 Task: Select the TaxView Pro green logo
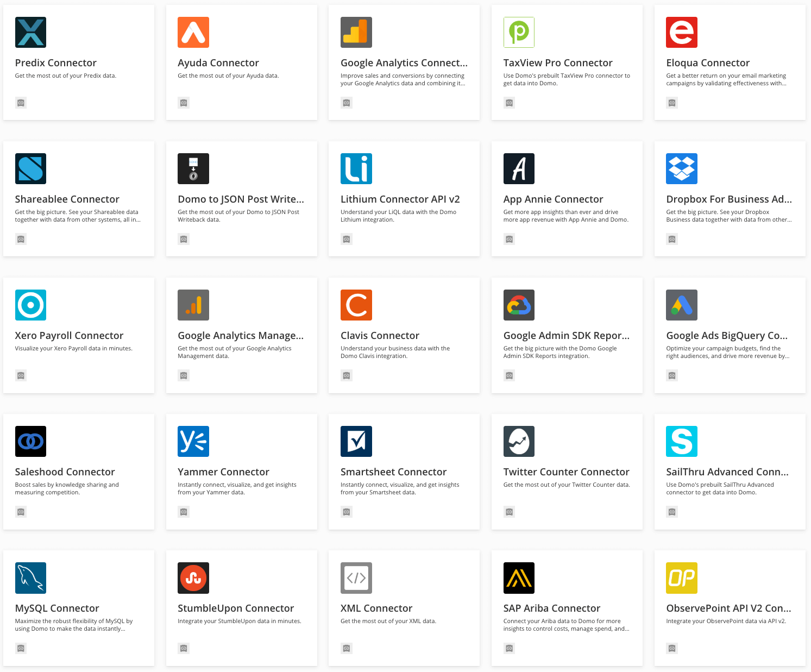tap(519, 32)
